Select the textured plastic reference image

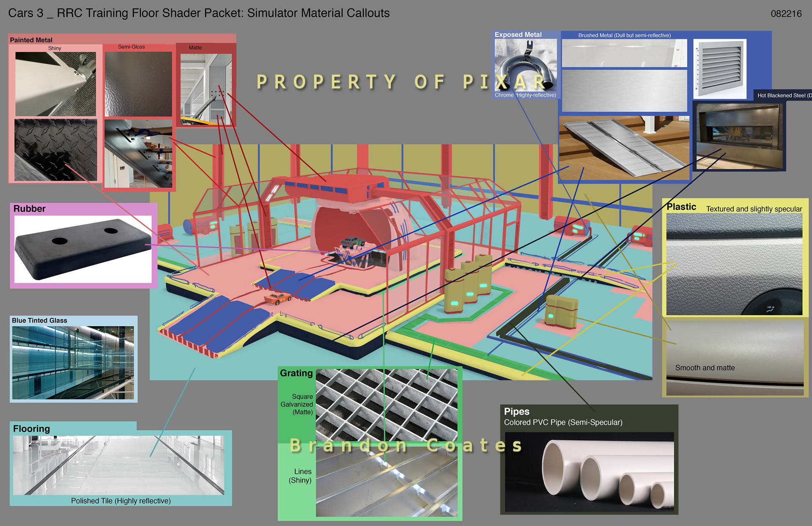point(734,264)
